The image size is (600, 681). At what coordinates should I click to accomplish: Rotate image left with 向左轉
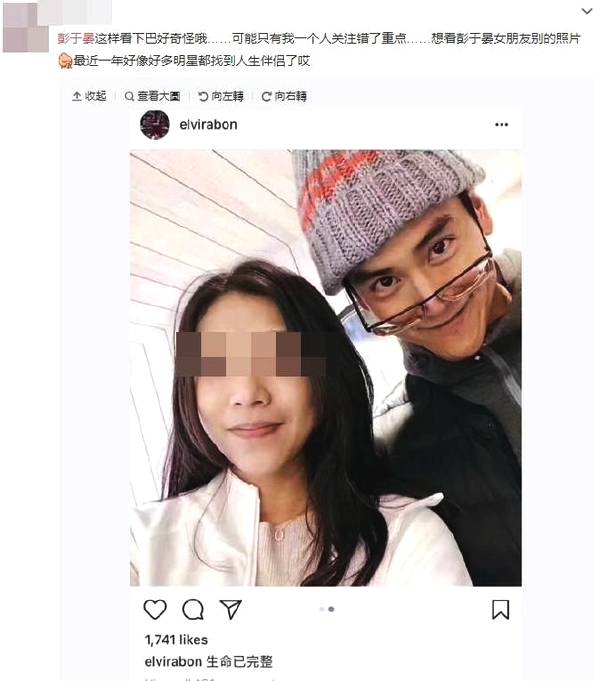tap(221, 96)
